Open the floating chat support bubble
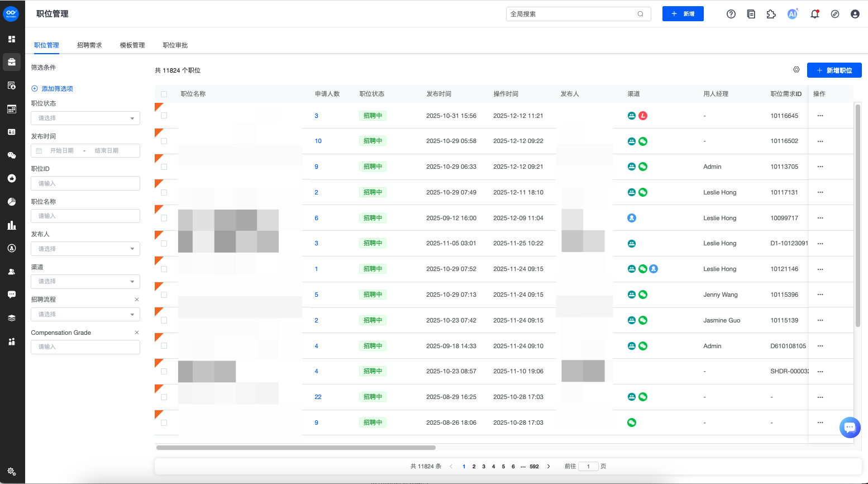Screen dimensions: 868x484 point(850,428)
